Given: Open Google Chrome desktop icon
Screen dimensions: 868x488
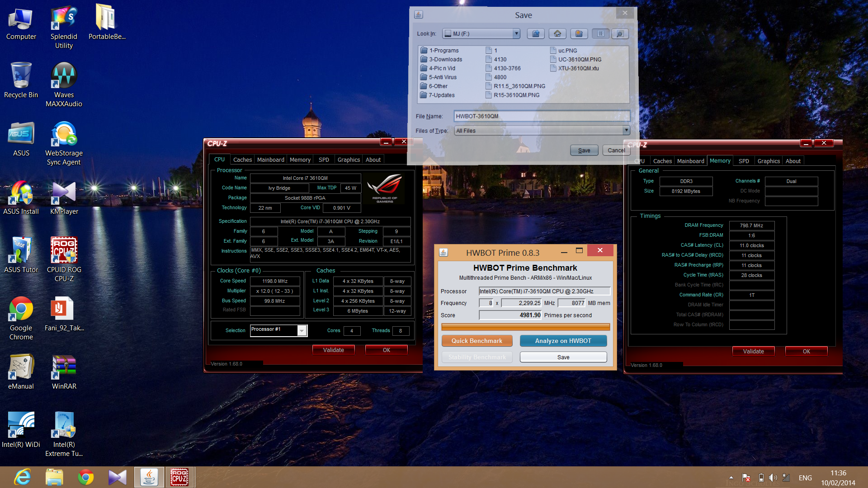Looking at the screenshot, I should point(21,318).
